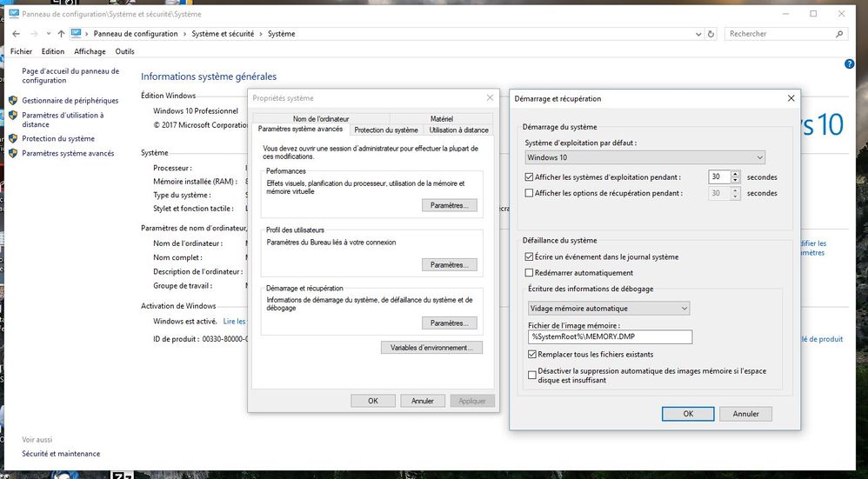Click Lire les termes link near activation
Viewport: 868px width, 479px height.
click(x=234, y=322)
